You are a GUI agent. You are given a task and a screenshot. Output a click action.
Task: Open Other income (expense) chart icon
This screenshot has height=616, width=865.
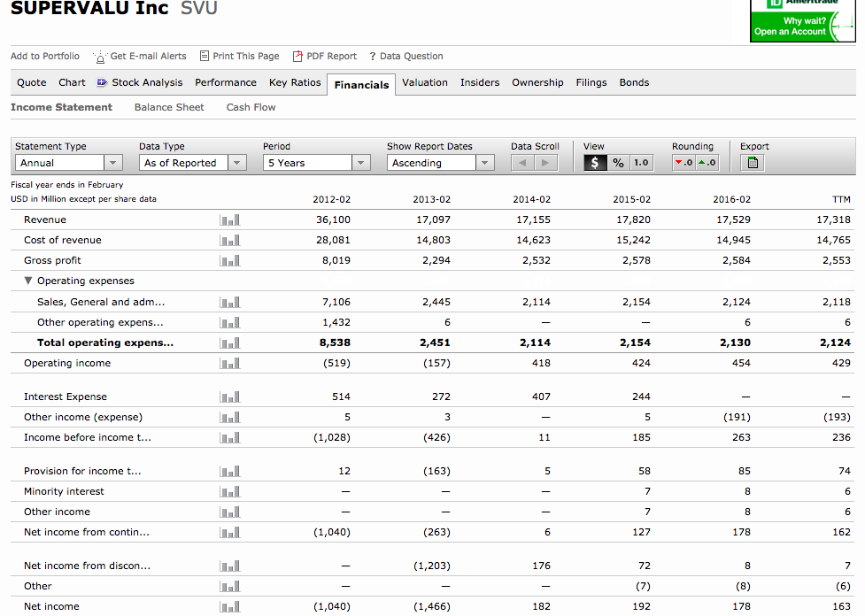click(x=229, y=418)
